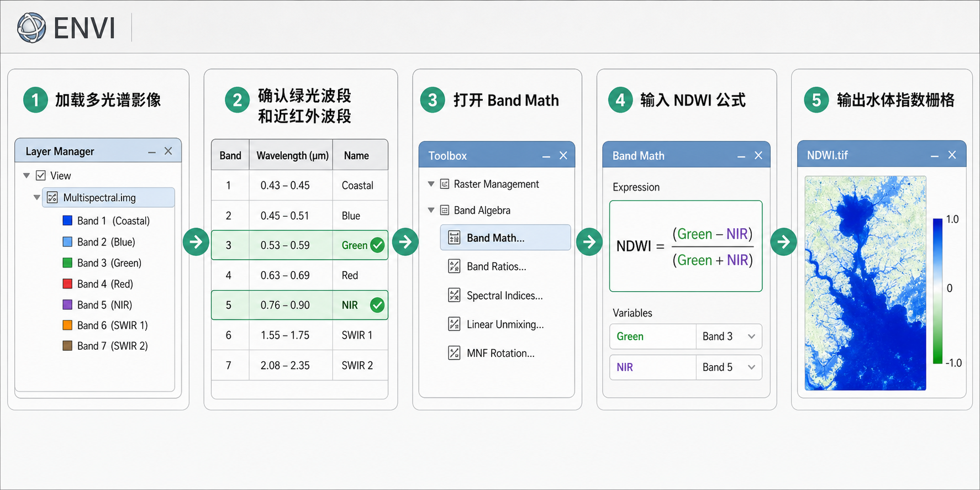Click the Band 1 (Coastal) blue swatch
The height and width of the screenshot is (490, 980).
67,220
